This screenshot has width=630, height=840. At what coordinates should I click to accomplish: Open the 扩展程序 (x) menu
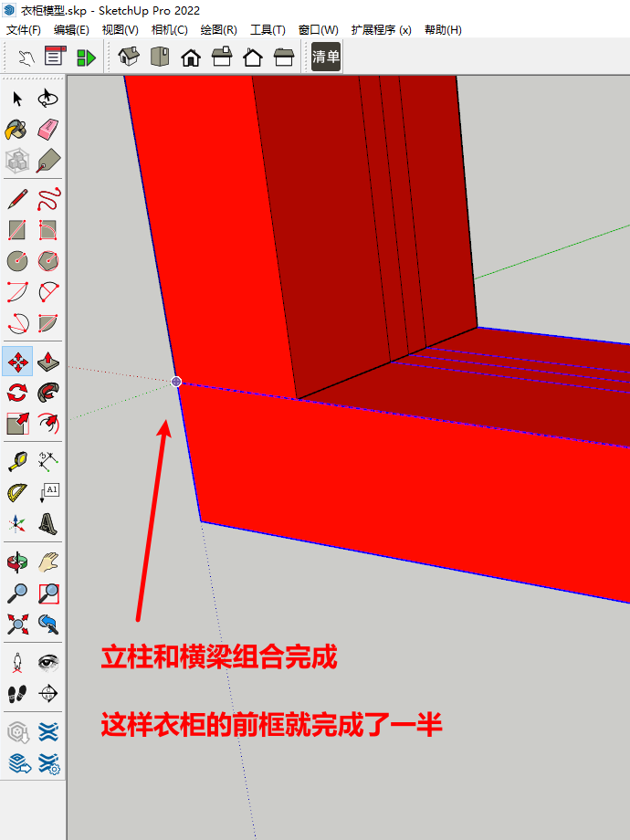click(381, 30)
